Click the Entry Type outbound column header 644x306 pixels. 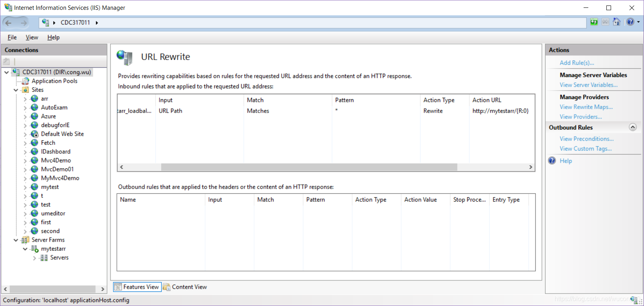tap(509, 200)
